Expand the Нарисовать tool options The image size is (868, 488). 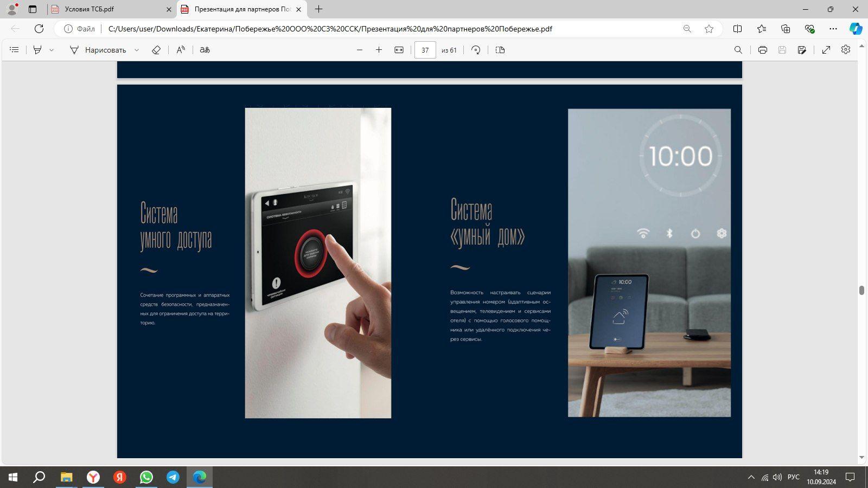point(137,50)
